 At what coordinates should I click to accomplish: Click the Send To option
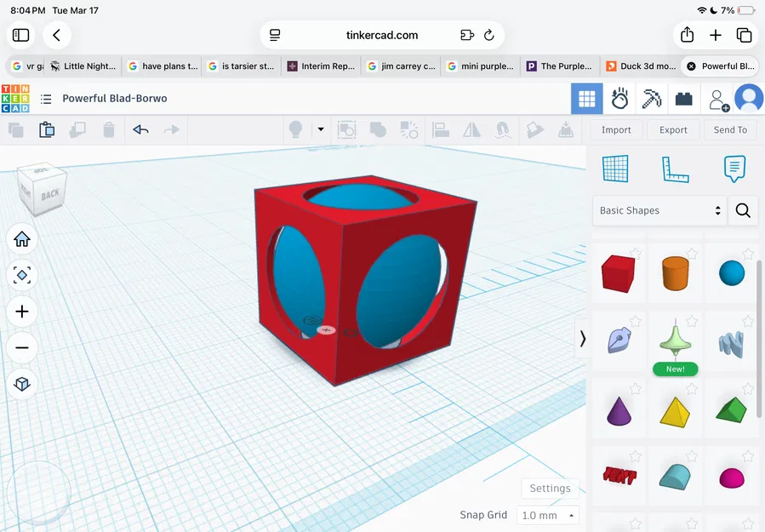click(x=729, y=129)
